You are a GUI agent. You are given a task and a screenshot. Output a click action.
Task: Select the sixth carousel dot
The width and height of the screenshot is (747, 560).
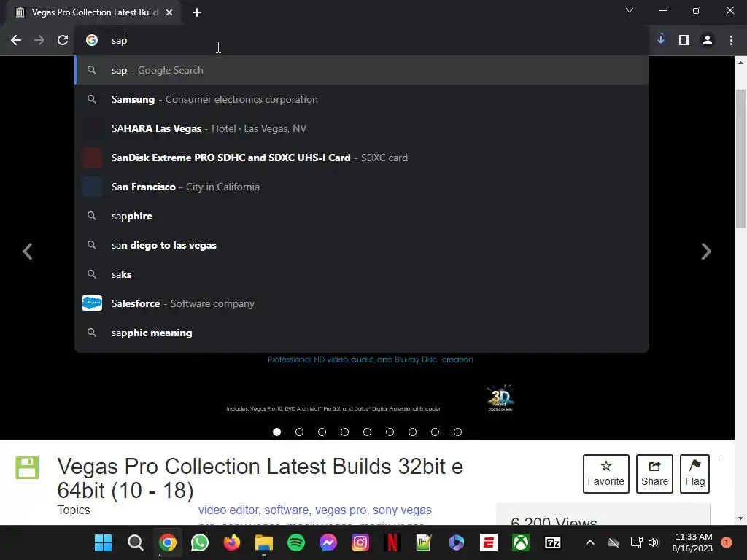tap(390, 432)
